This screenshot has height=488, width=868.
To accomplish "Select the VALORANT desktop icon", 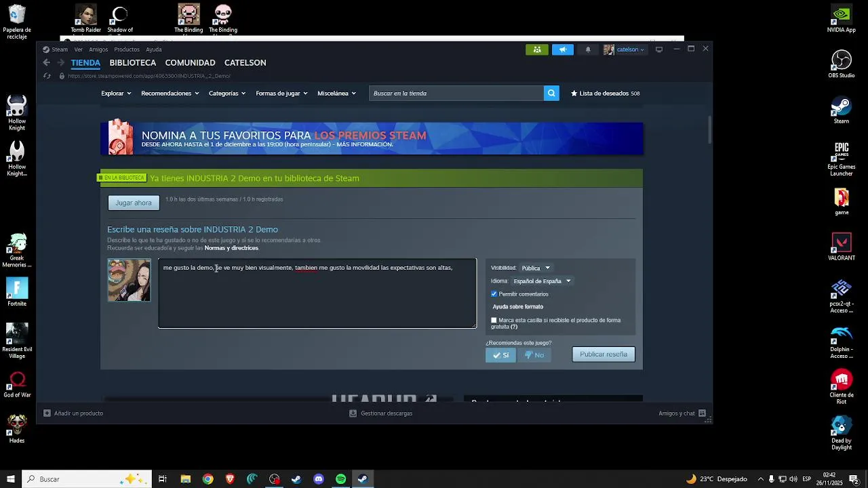I will (842, 247).
